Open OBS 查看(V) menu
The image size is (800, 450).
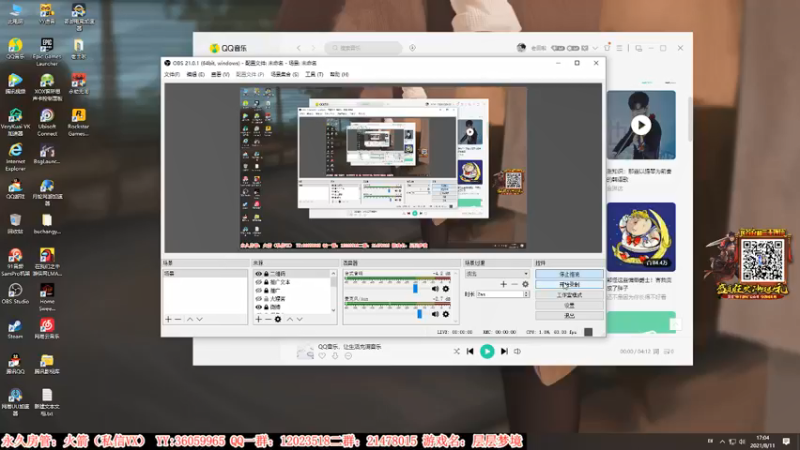[220, 74]
